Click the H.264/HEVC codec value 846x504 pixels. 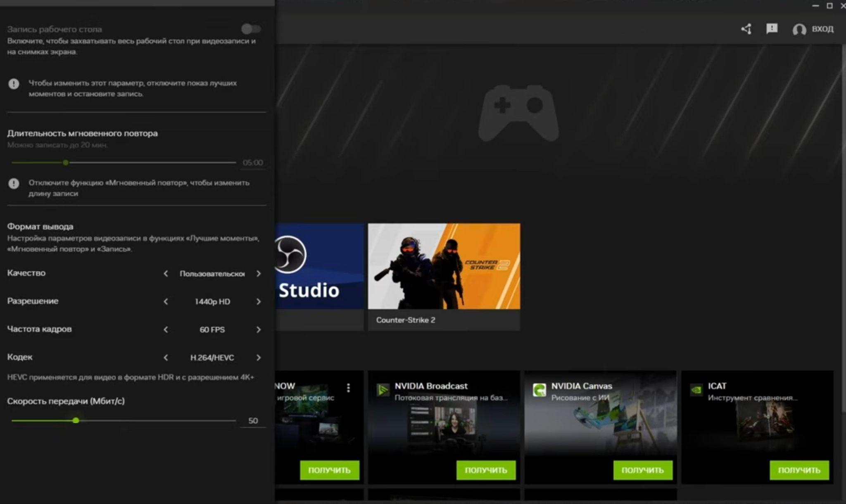pos(212,358)
